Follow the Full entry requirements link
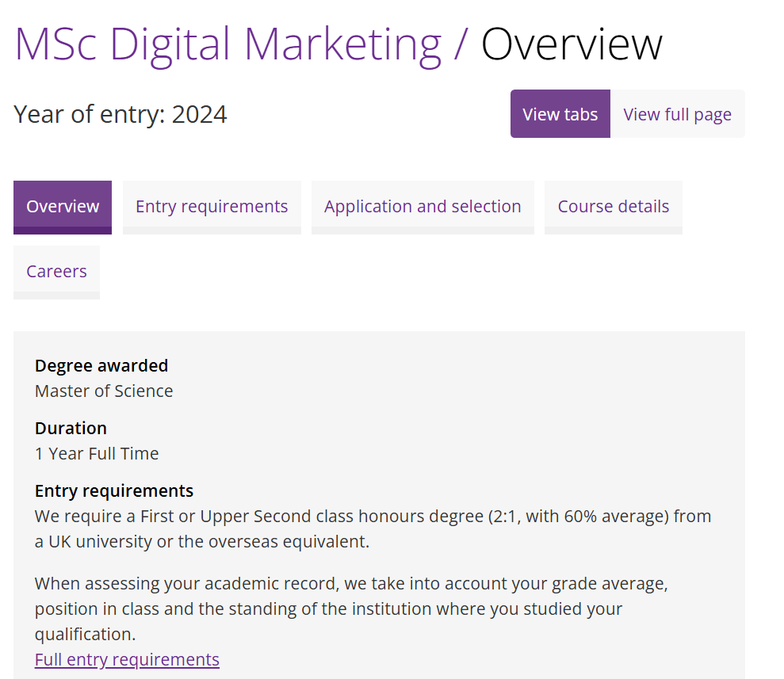 point(127,660)
